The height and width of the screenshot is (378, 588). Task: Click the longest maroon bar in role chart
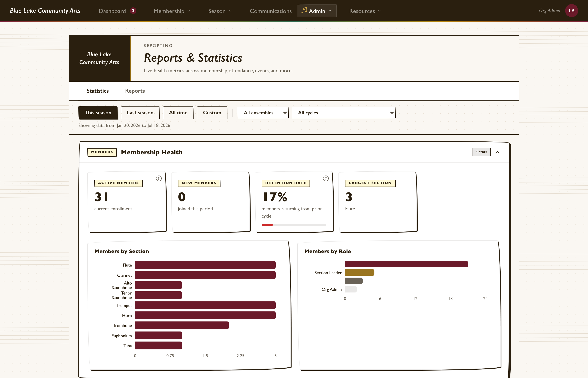coord(406,264)
